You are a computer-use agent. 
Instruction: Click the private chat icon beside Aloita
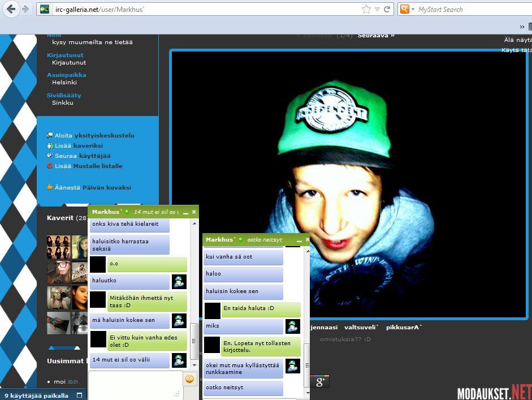(x=50, y=135)
